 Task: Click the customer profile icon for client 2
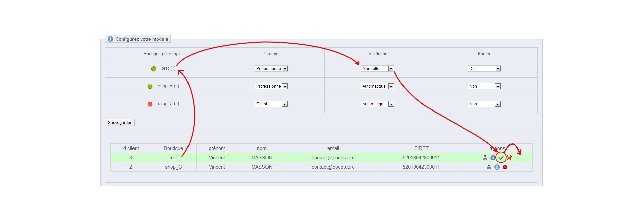click(x=489, y=167)
